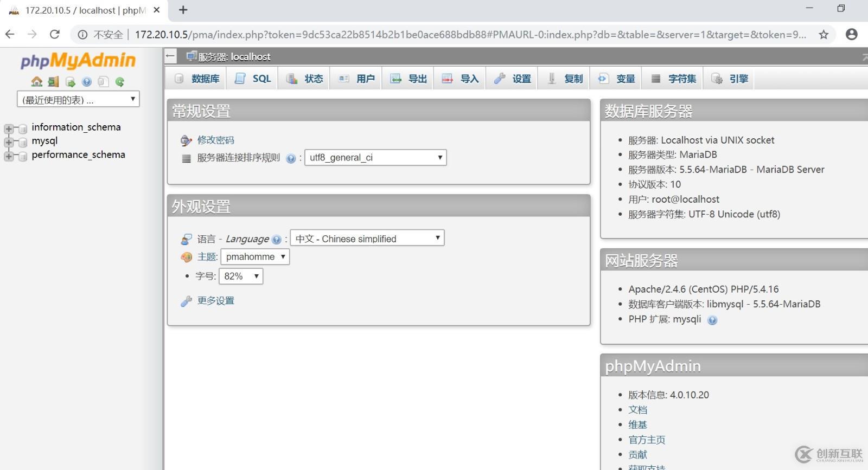Screen dimensions: 868x470
Task: Open the 贡献 link
Action: click(x=637, y=455)
